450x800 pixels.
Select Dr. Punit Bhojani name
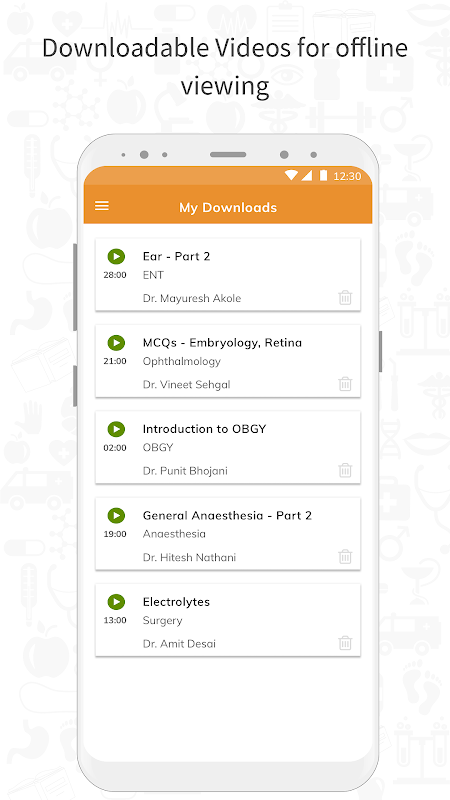click(x=185, y=471)
